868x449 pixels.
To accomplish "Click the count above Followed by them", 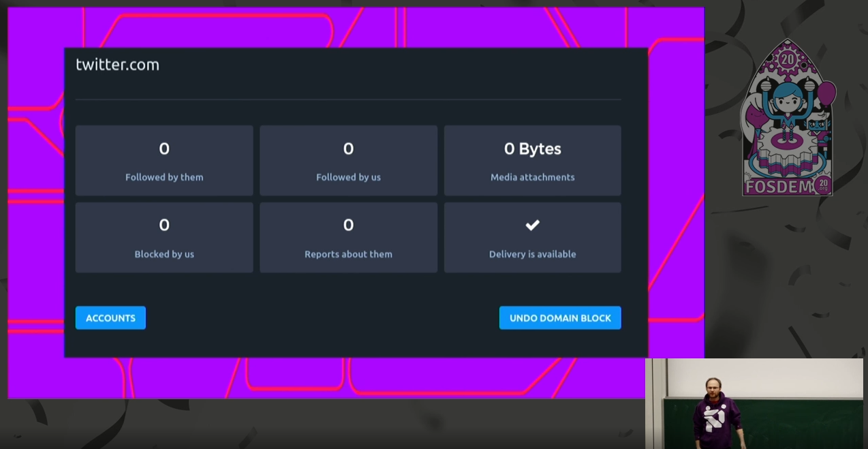I will pos(164,149).
